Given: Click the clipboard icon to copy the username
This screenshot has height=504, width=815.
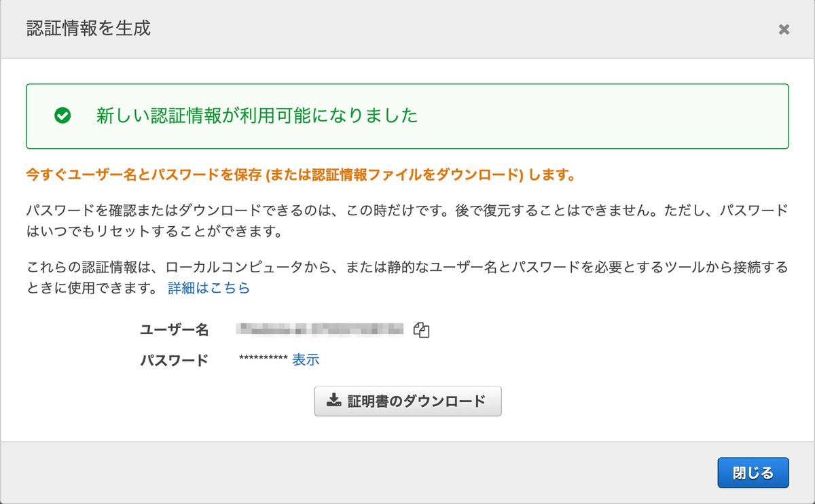Looking at the screenshot, I should point(421,329).
